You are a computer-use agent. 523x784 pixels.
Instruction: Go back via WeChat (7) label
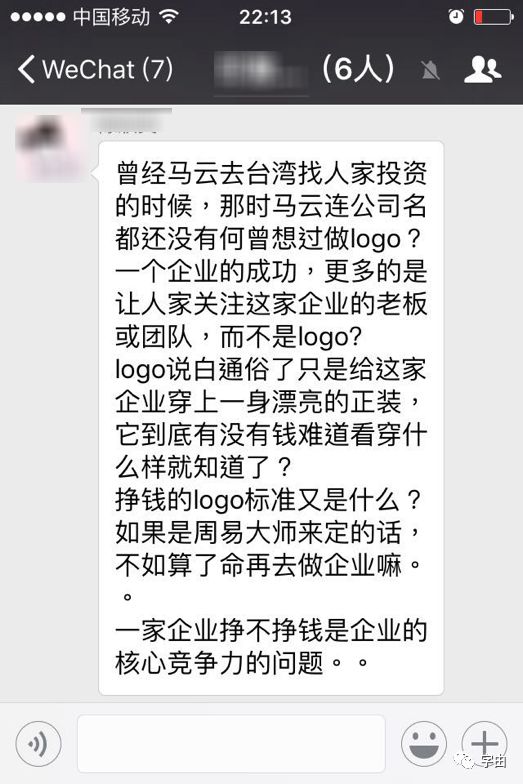pyautogui.click(x=108, y=69)
